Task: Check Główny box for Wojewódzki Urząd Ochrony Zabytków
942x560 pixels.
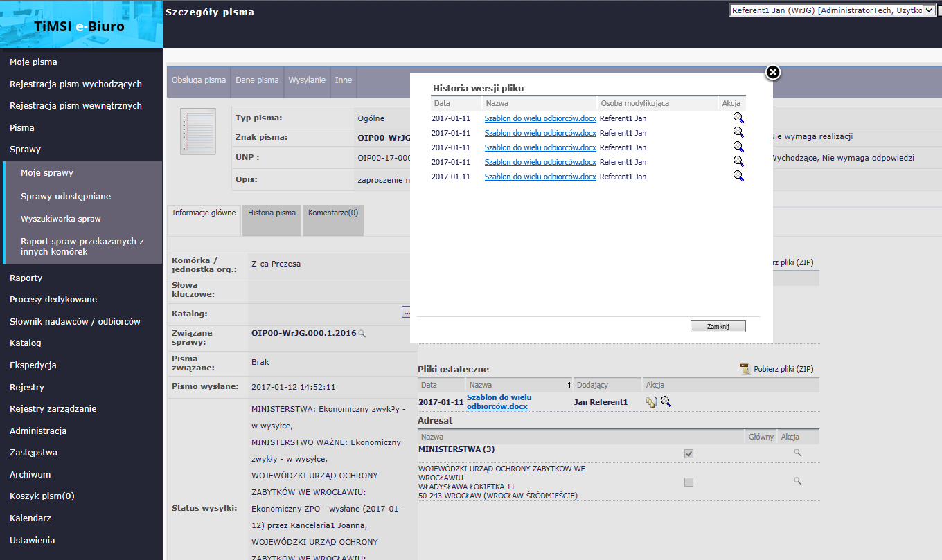Action: click(688, 482)
